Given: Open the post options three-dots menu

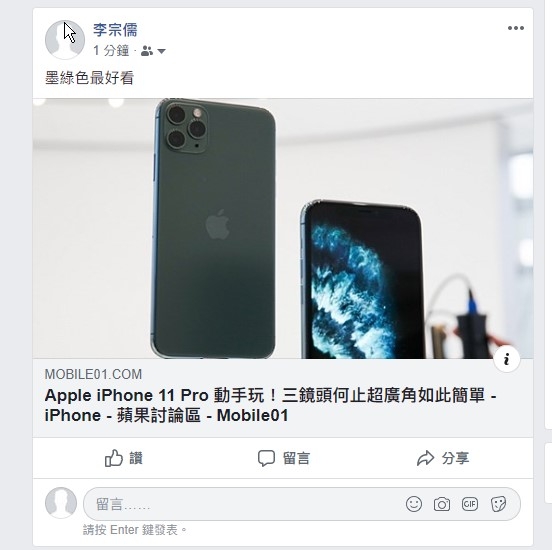Looking at the screenshot, I should (x=516, y=28).
